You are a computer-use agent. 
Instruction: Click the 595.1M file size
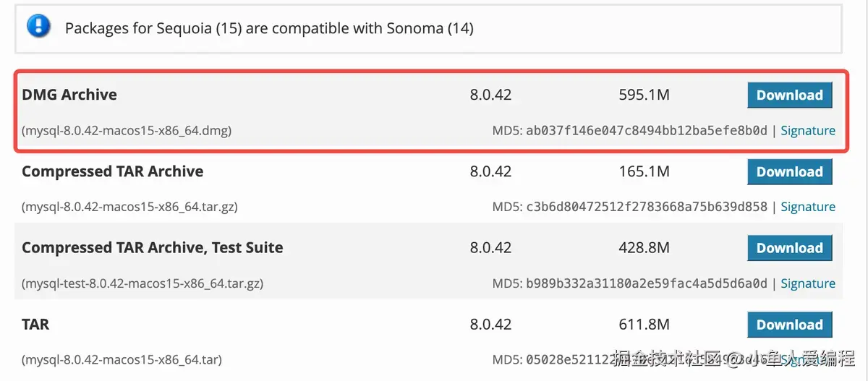pos(644,95)
